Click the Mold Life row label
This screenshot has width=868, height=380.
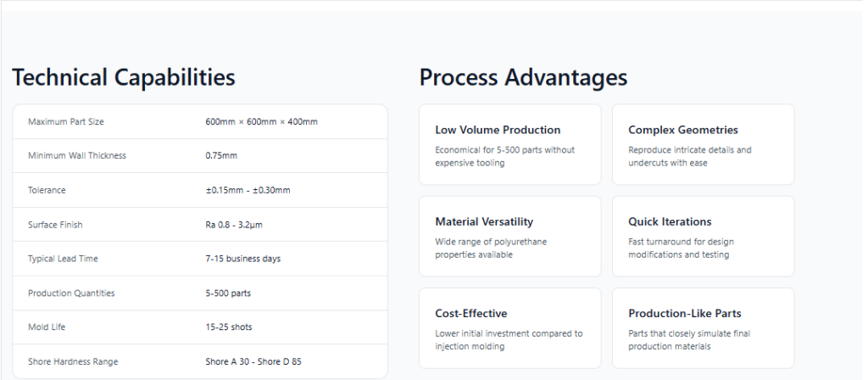(47, 327)
